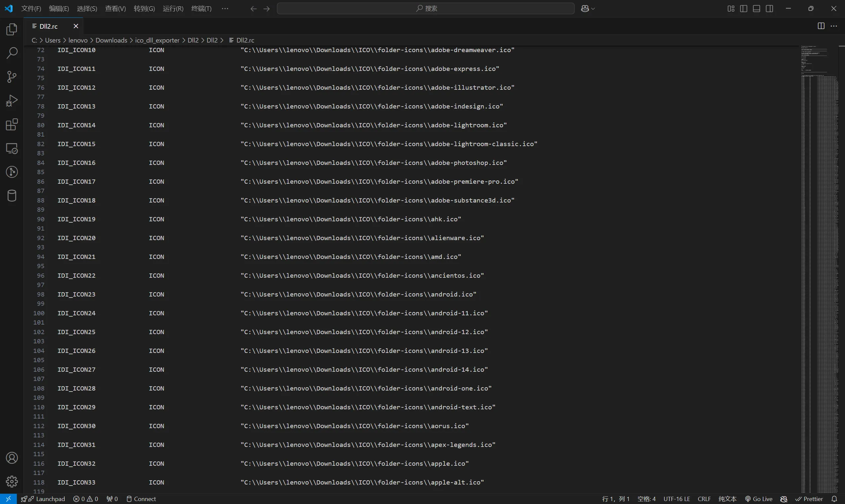Open the Accounts menu icon

[x=12, y=458]
